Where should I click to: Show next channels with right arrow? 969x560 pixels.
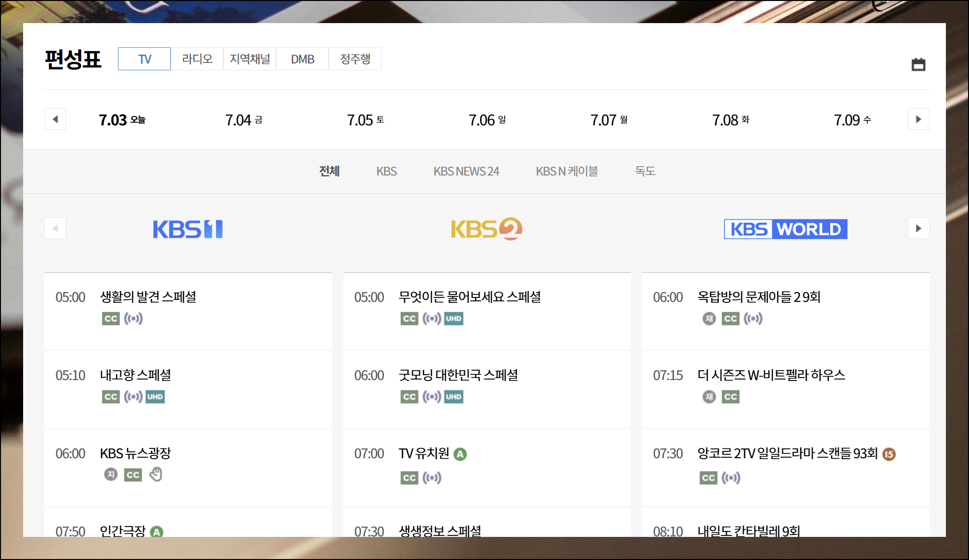pos(918,228)
